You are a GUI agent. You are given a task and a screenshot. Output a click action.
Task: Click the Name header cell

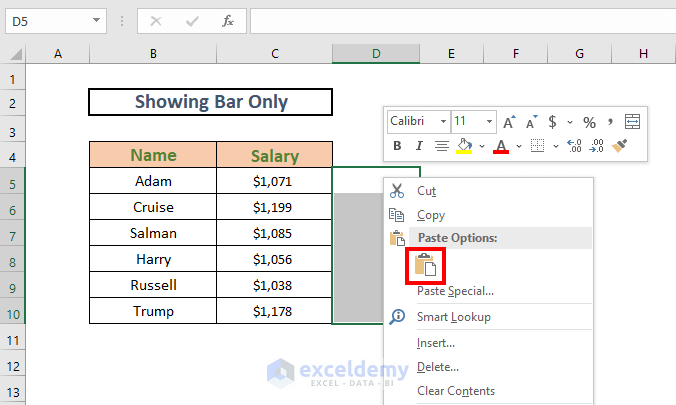tap(153, 155)
